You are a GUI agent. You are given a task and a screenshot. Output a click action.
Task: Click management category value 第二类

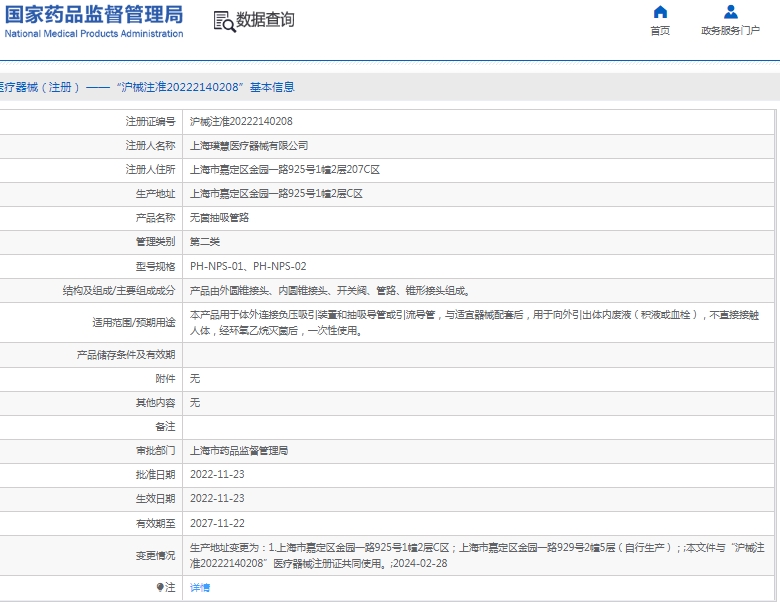pos(205,242)
